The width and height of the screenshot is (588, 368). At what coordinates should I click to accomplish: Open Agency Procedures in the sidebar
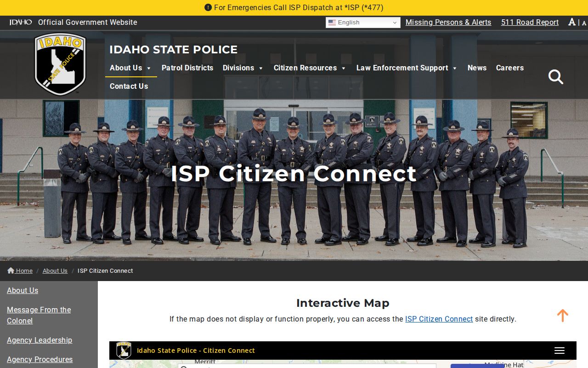(x=40, y=359)
